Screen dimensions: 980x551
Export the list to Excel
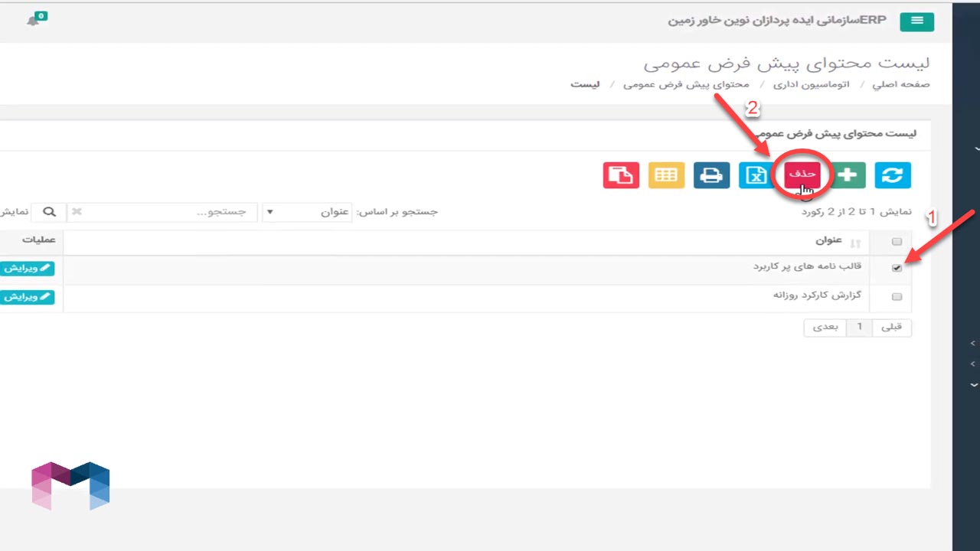click(x=756, y=175)
